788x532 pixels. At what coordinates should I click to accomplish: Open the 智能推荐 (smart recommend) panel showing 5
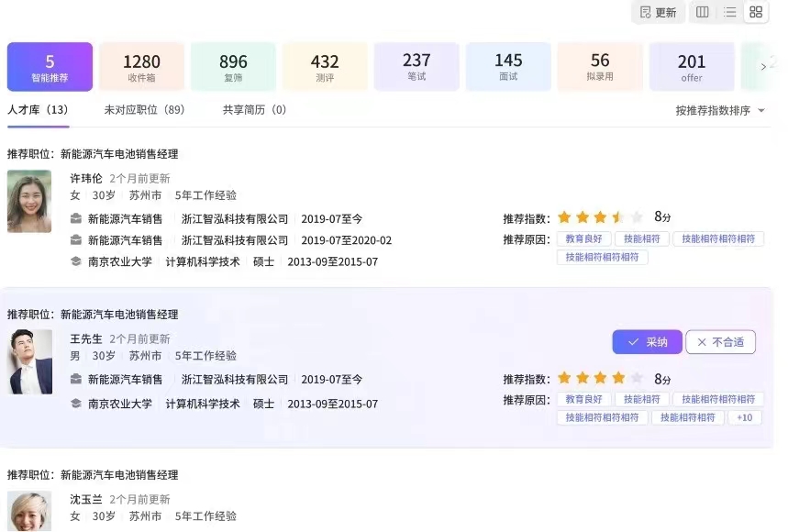[x=50, y=66]
